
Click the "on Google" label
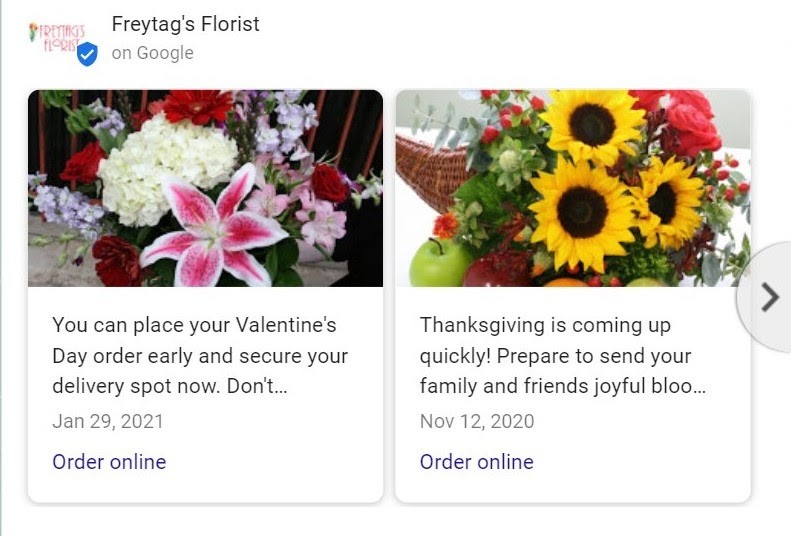152,53
